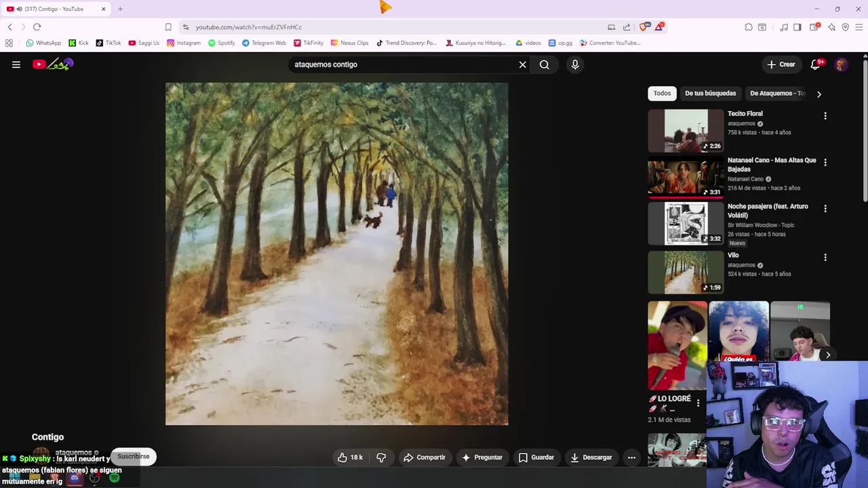Open the Brave Shields lion icon

pyautogui.click(x=644, y=27)
